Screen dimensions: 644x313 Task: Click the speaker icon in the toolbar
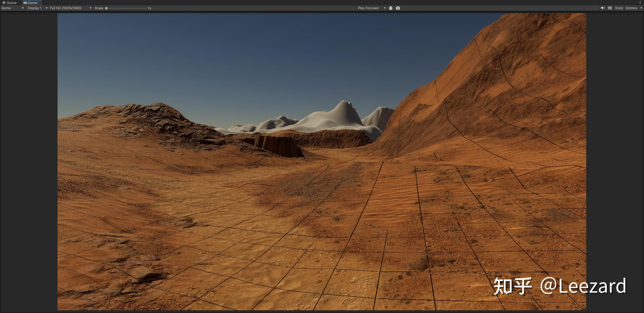point(603,8)
